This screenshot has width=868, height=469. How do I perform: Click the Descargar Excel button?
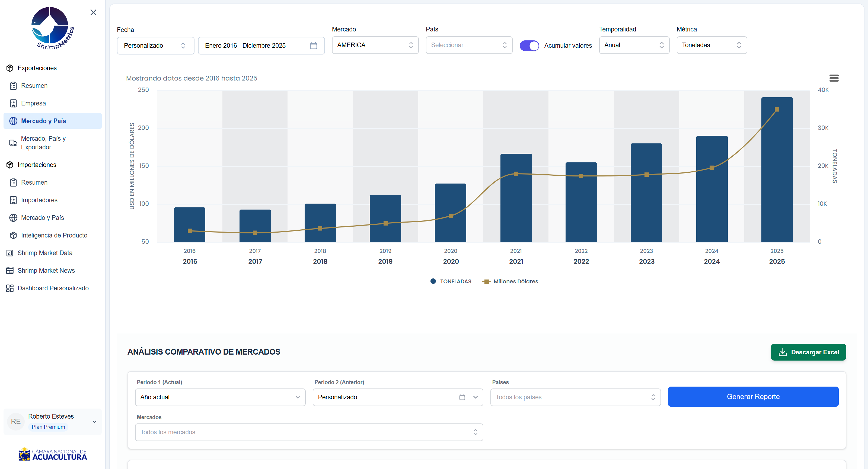(x=808, y=352)
